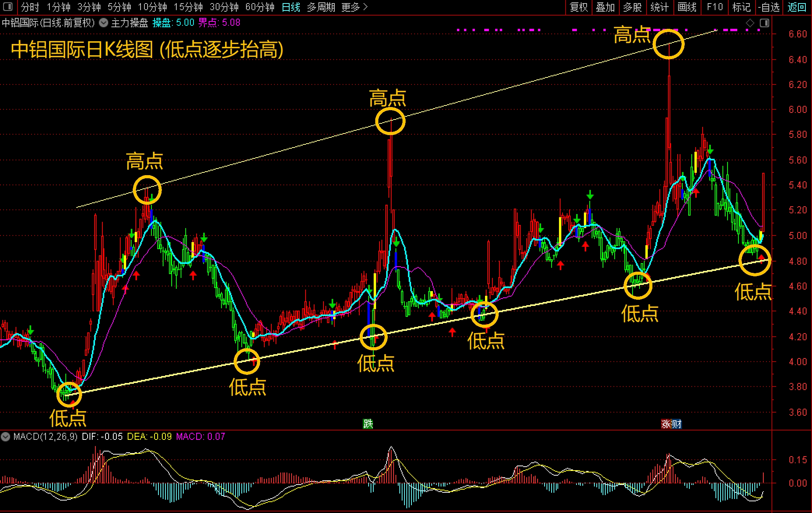Click the 返回 back button
This screenshot has width=812, height=513.
point(796,7)
